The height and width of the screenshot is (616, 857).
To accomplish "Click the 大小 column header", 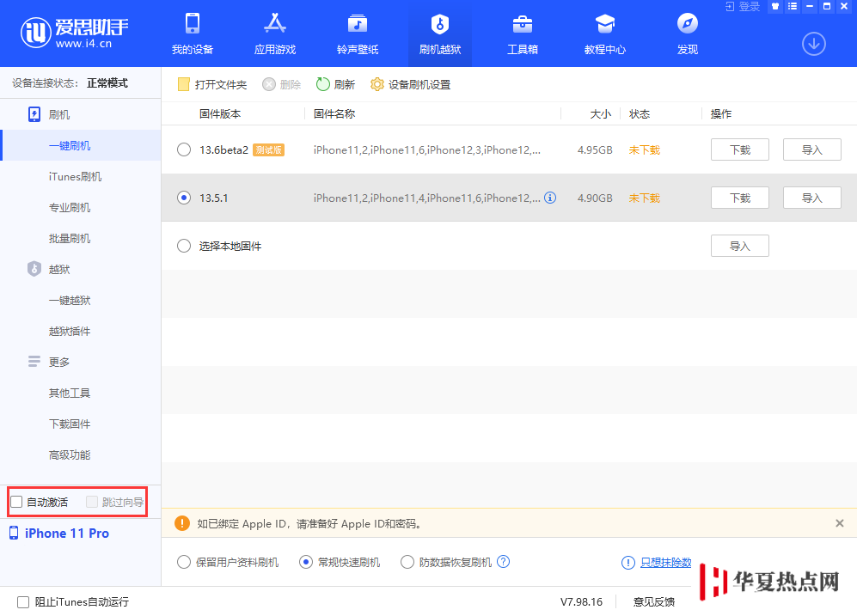I will [x=601, y=114].
